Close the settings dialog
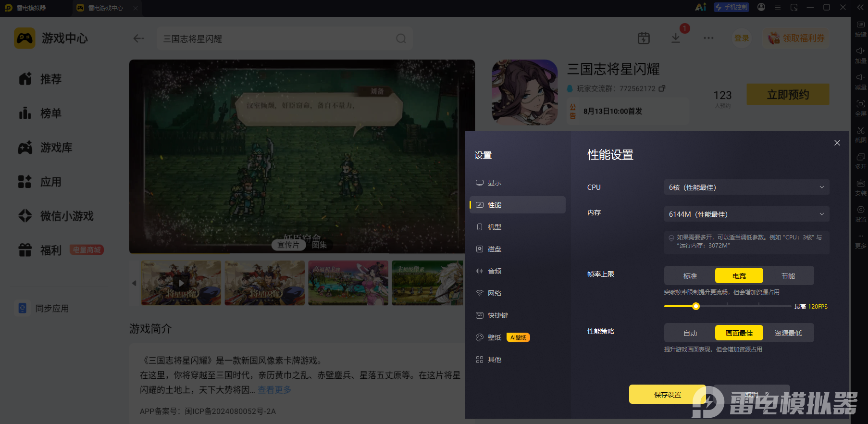The width and height of the screenshot is (868, 424). point(837,143)
